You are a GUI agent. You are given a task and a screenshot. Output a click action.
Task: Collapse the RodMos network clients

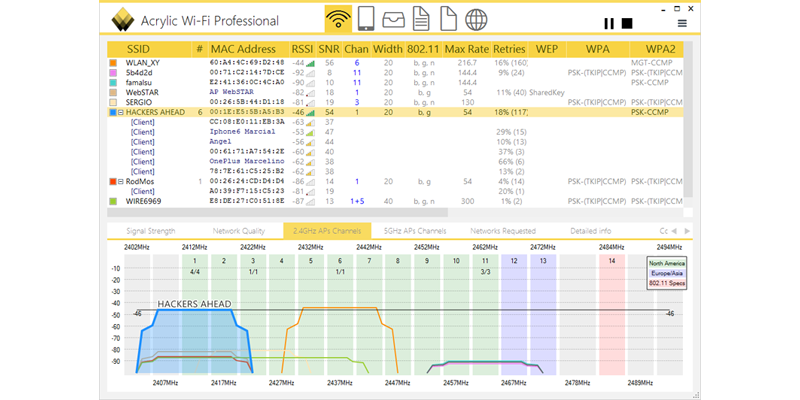pyautogui.click(x=121, y=181)
